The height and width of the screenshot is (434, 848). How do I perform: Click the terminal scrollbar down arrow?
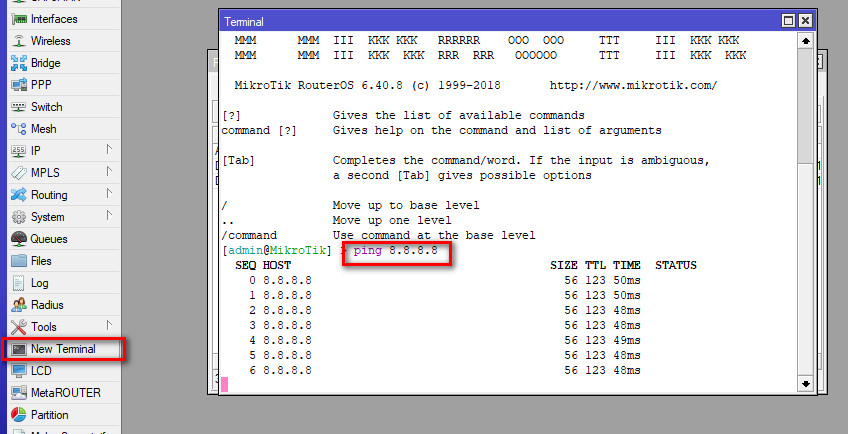(x=805, y=384)
